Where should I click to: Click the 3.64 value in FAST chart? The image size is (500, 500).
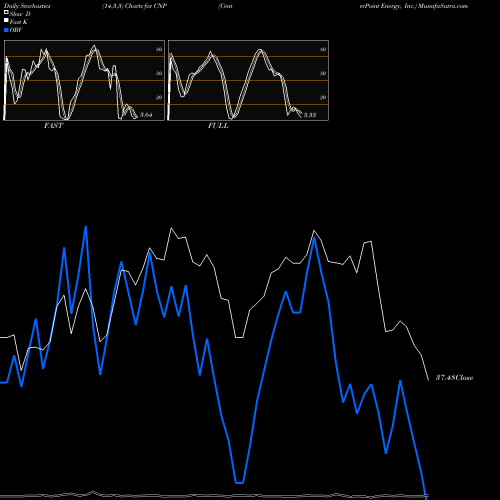(146, 115)
